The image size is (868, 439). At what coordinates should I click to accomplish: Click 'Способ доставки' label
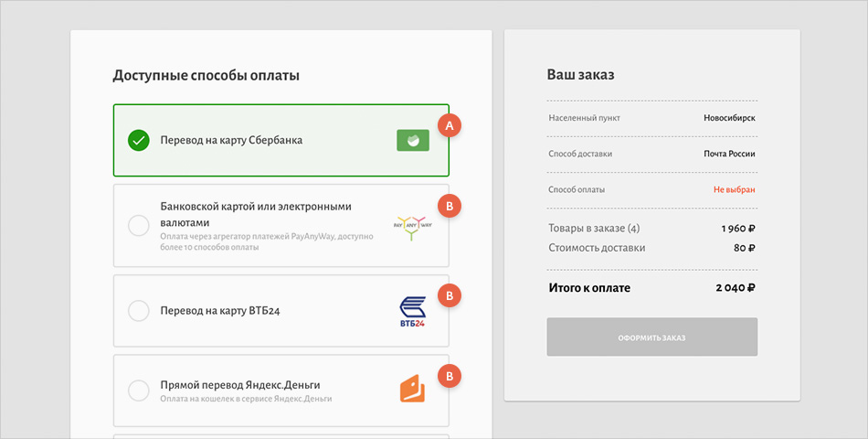coord(580,154)
